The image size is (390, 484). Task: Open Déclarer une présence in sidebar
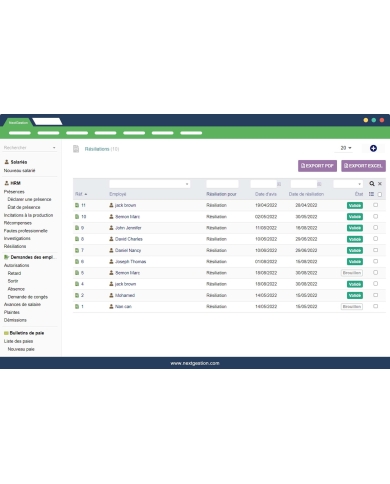[29, 199]
